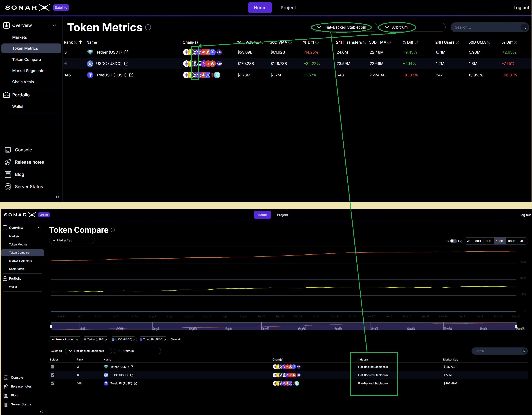Open Server Status via the database icon
532x415 pixels.
click(x=8, y=186)
